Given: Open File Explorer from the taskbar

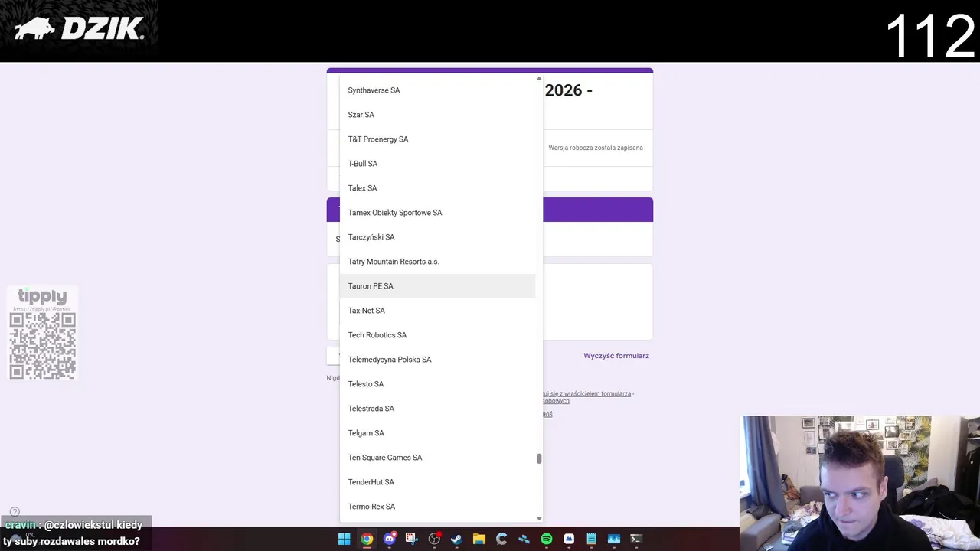Looking at the screenshot, I should tap(479, 539).
